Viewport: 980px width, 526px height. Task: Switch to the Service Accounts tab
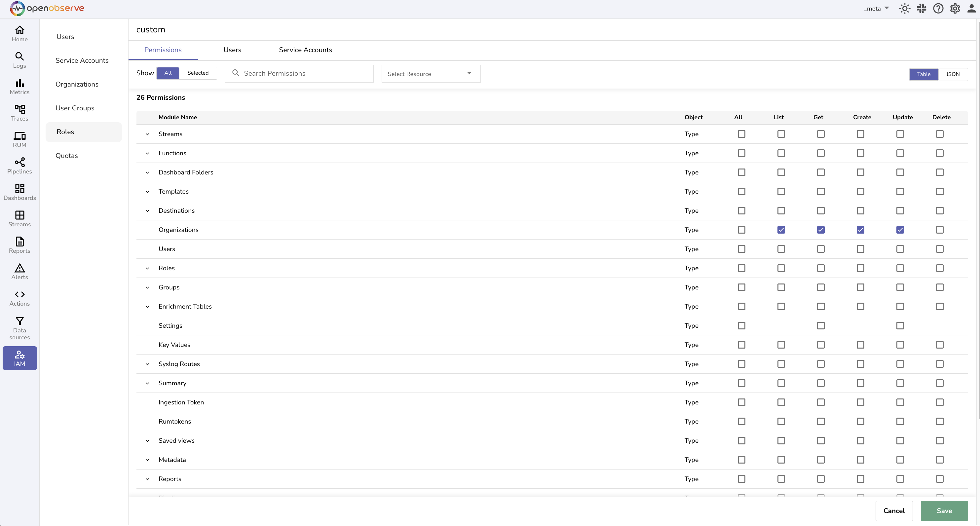point(305,50)
